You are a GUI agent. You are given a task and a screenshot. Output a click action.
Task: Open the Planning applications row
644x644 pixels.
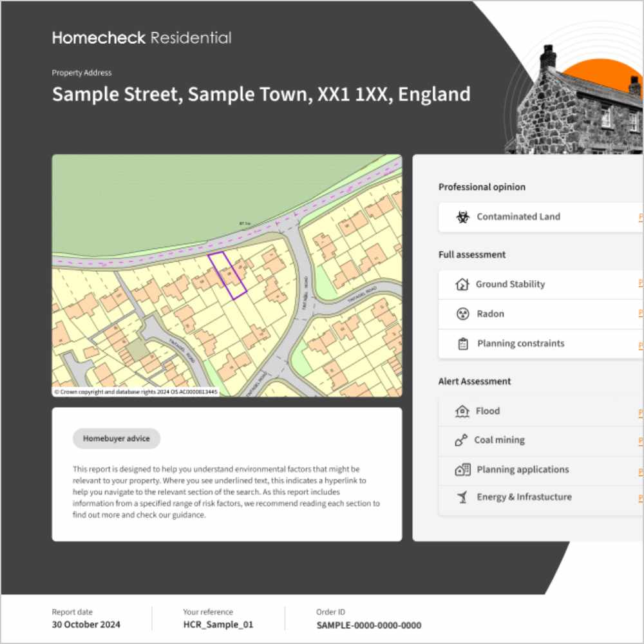coord(541,470)
